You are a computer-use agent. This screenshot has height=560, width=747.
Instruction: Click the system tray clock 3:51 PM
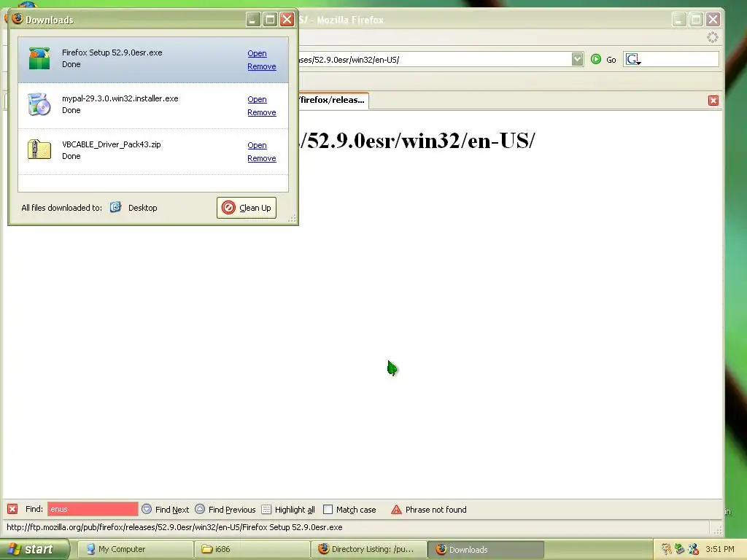pos(720,549)
